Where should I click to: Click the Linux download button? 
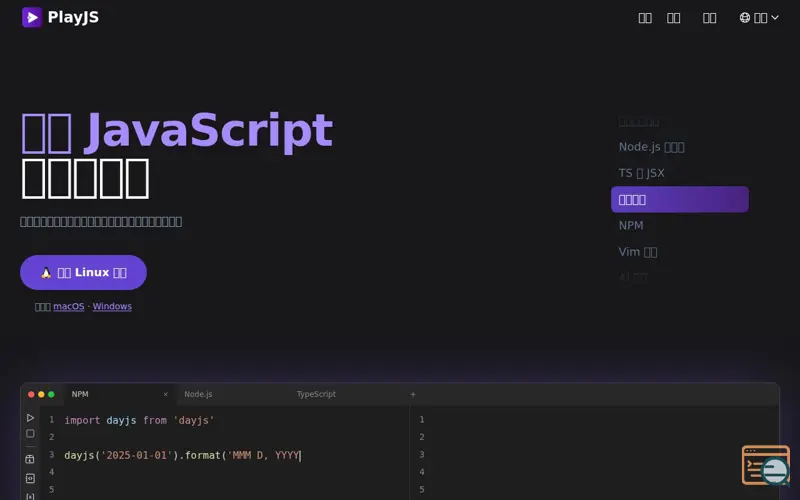pos(83,272)
